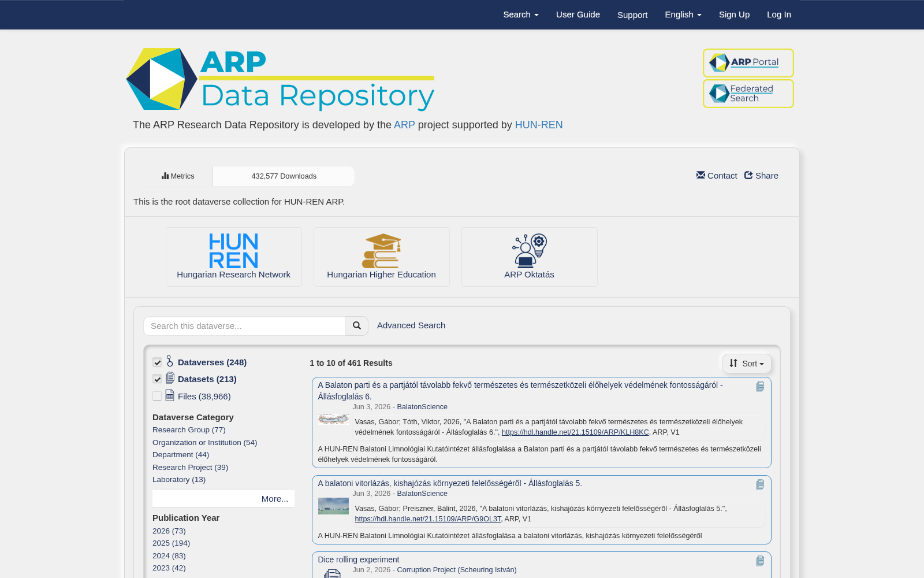This screenshot has height=578, width=924.
Task: Open ARP Oktatás collection link
Action: coord(529,275)
